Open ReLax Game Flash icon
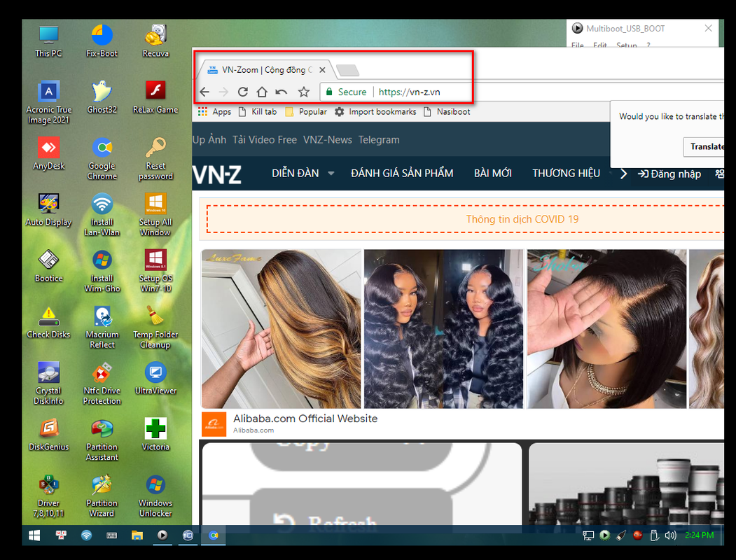The height and width of the screenshot is (560, 736). [155, 97]
